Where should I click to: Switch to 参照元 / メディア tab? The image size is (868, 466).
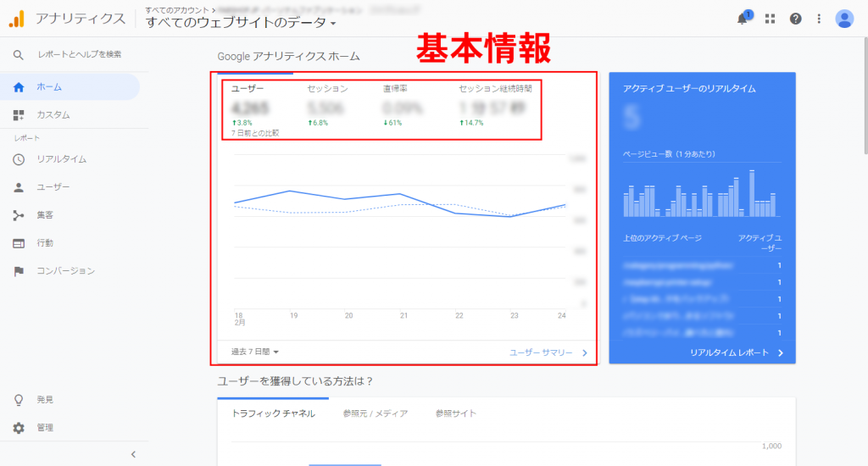click(376, 413)
